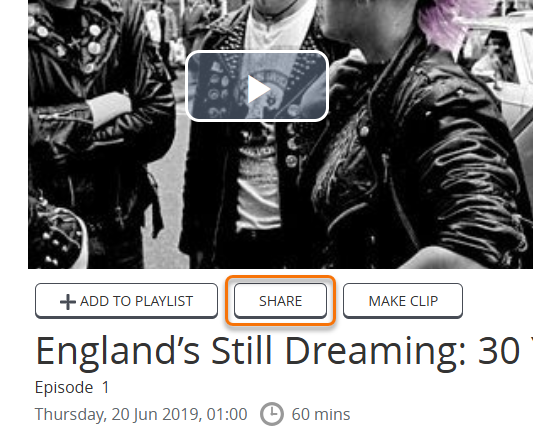The width and height of the screenshot is (533, 442).
Task: Click the pink hair in the video thumbnail
Action: click(x=447, y=22)
